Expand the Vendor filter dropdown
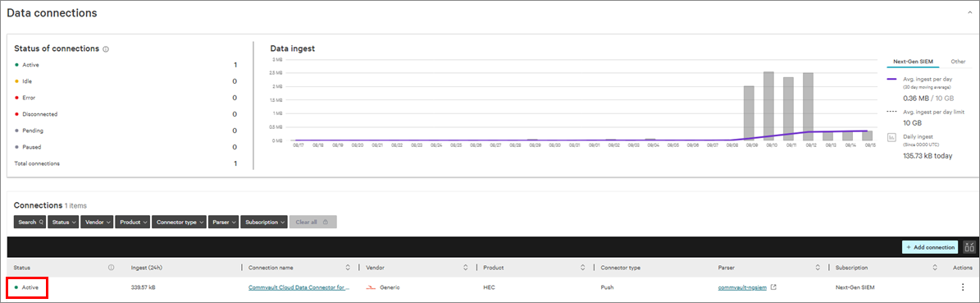 tap(97, 223)
